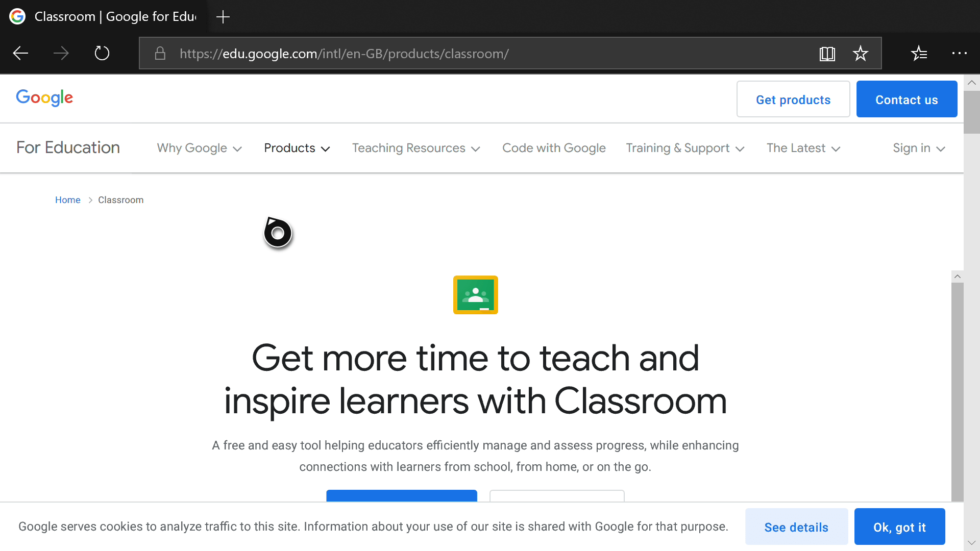Image resolution: width=980 pixels, height=551 pixels.
Task: Click the description paragraph about educators
Action: [x=475, y=456]
